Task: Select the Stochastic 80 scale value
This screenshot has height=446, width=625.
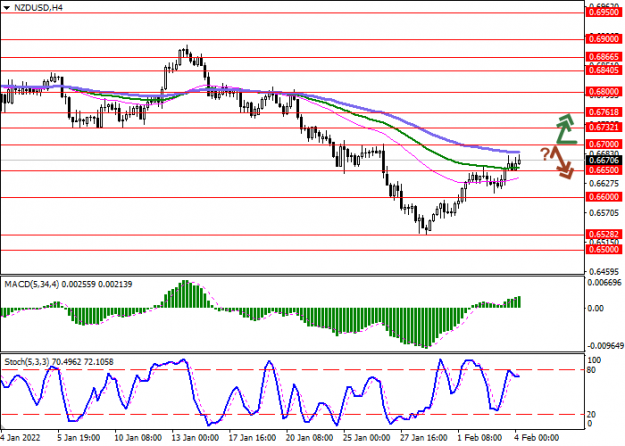Action: click(x=592, y=371)
